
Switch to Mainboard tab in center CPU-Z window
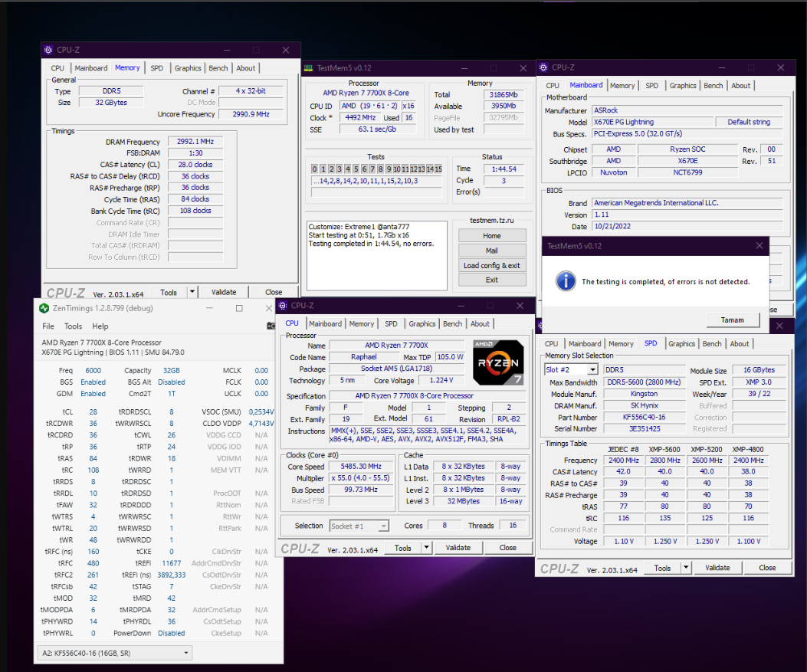(x=325, y=323)
